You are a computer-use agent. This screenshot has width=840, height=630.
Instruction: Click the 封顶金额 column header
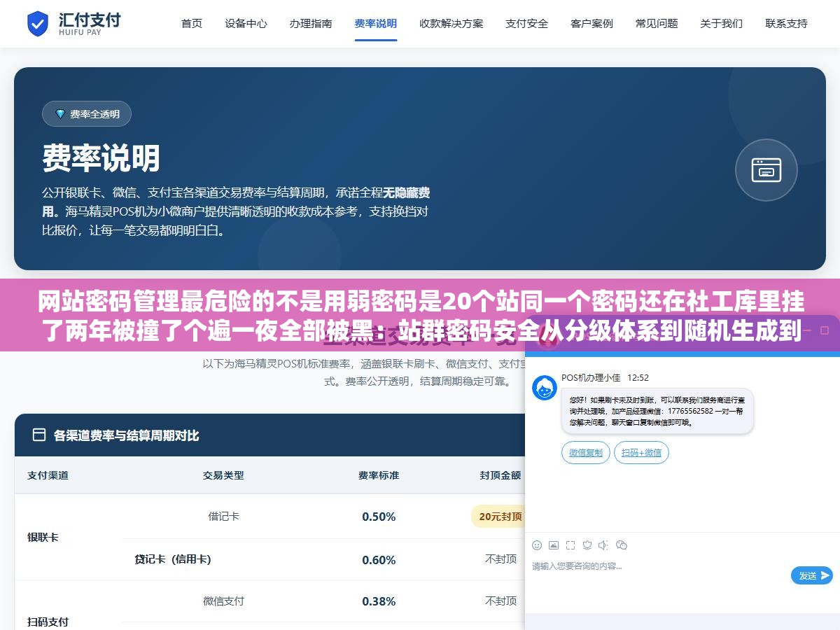click(x=500, y=475)
